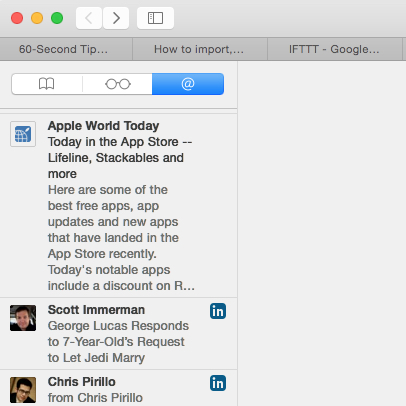Toggle the sidebar visibility button

click(155, 18)
